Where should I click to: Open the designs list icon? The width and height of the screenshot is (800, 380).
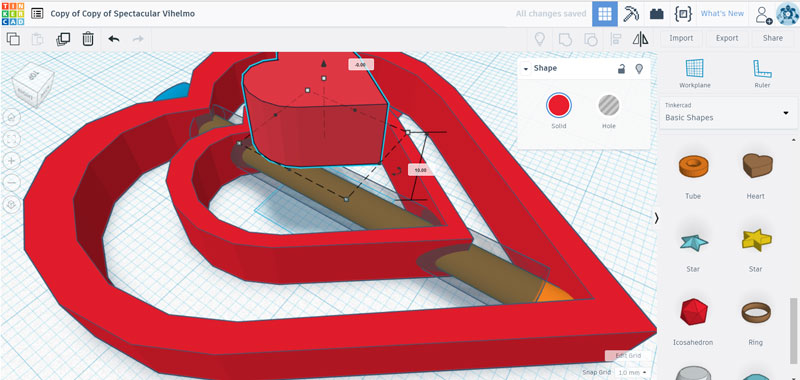tap(37, 13)
